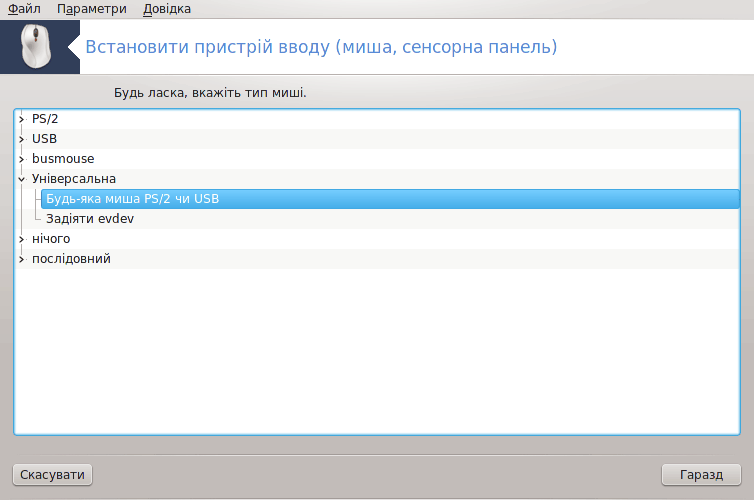Select the Універсальна row text
Viewport: 754px width, 500px height.
coord(74,179)
